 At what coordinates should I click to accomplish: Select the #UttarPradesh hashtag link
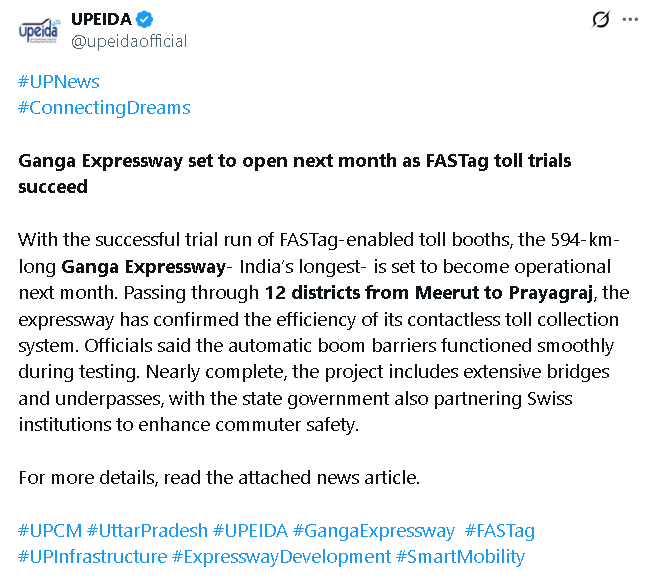147,530
